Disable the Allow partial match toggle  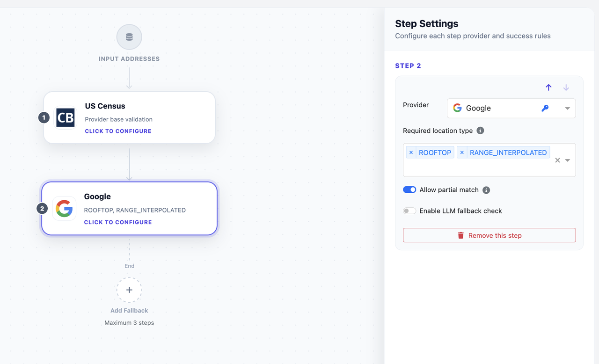409,189
